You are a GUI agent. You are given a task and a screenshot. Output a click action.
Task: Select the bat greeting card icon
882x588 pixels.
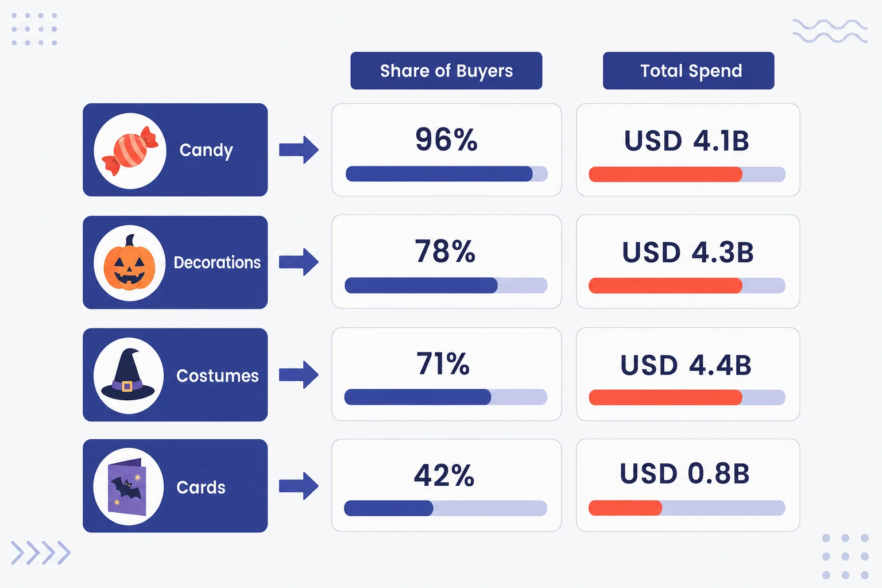127,487
